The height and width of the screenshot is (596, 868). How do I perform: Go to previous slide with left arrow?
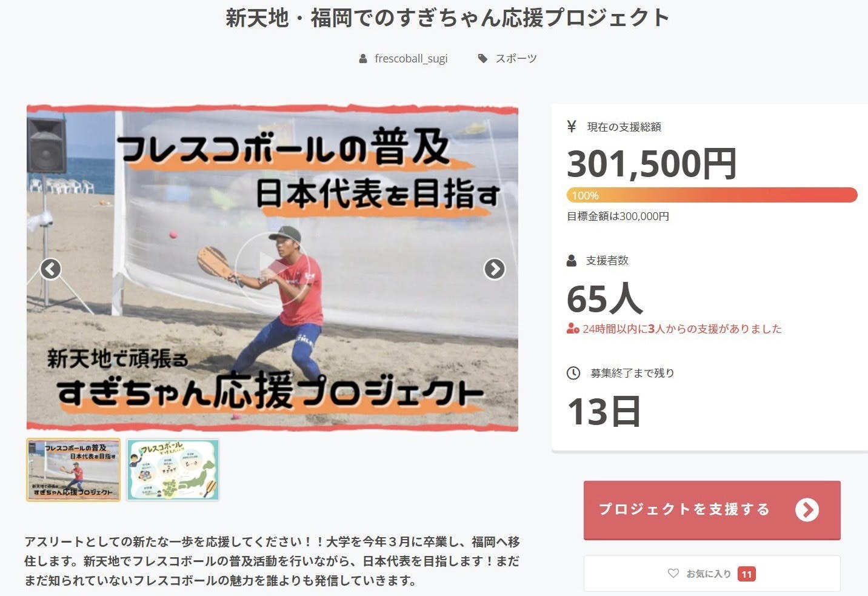(50, 269)
